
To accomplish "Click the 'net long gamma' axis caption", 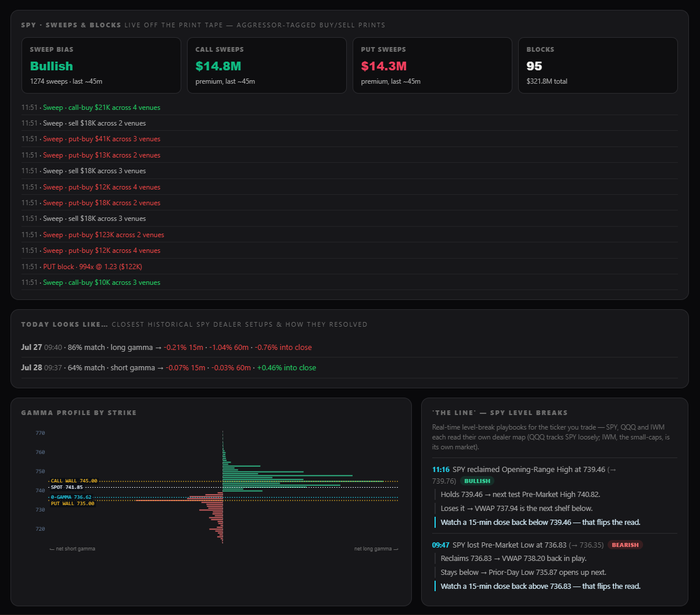I will (x=376, y=549).
